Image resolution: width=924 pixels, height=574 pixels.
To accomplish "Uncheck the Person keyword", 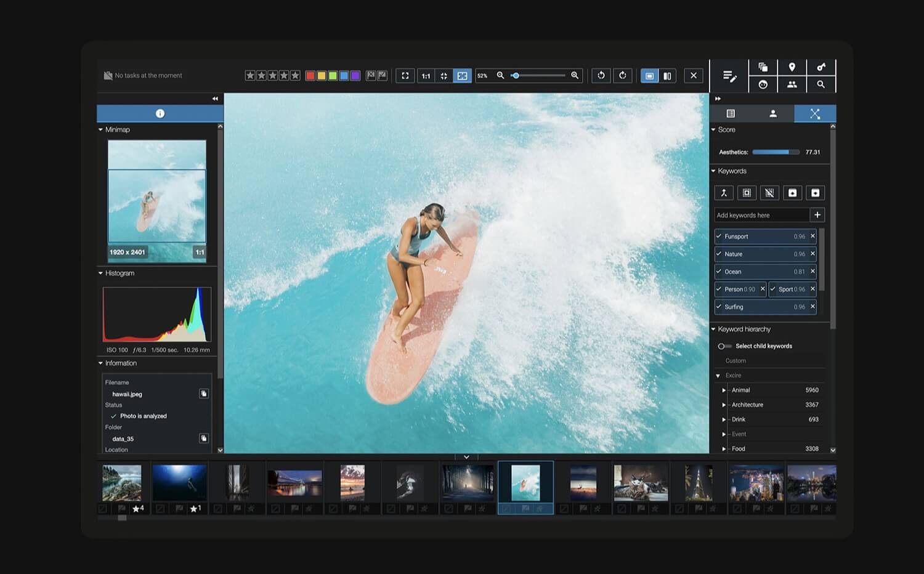I will pyautogui.click(x=719, y=289).
